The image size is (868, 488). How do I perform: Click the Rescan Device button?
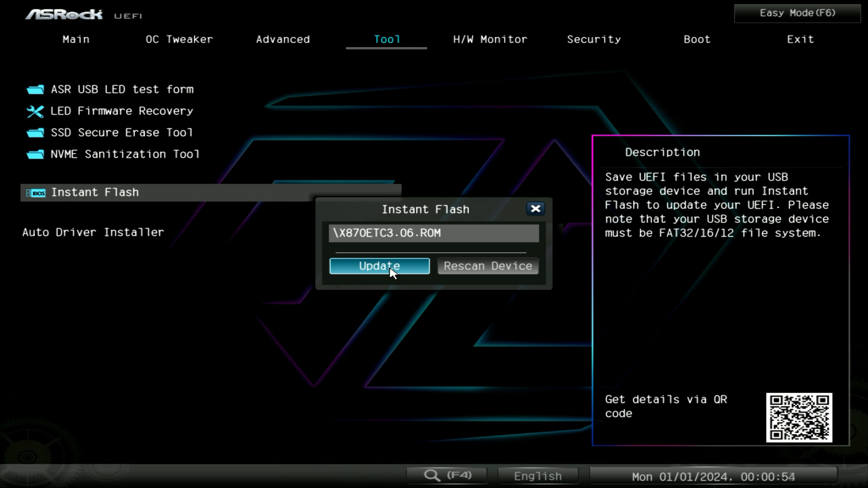[x=488, y=266]
